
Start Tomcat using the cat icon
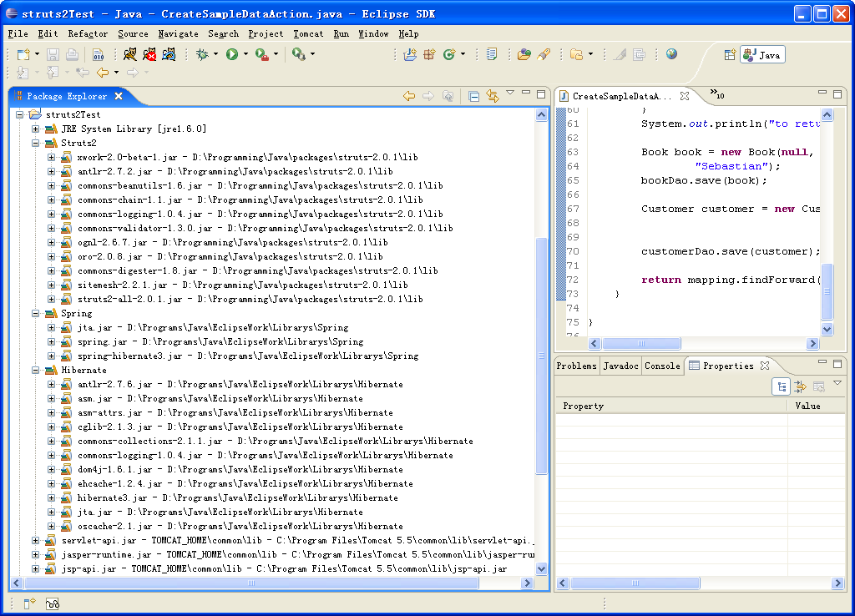point(129,54)
